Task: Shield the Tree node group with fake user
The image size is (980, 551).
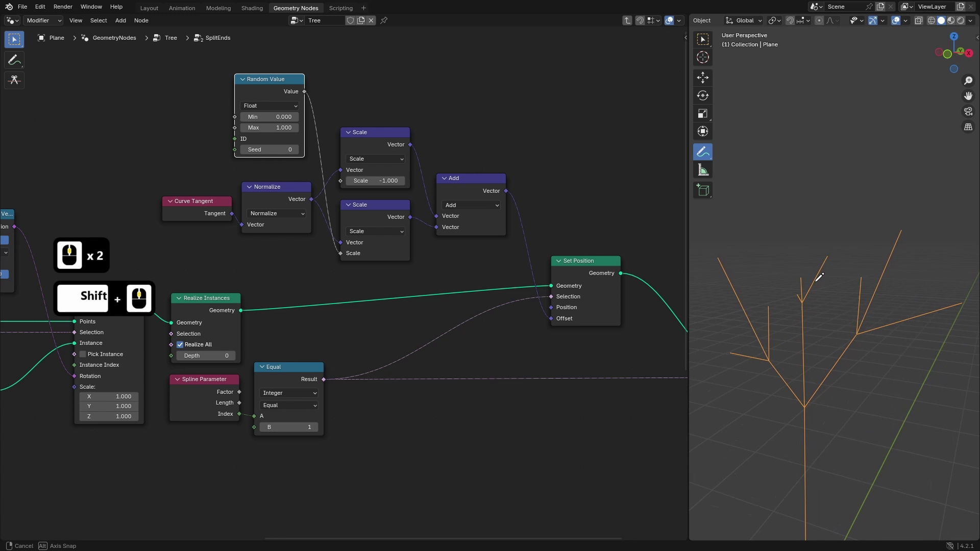Action: tap(350, 20)
